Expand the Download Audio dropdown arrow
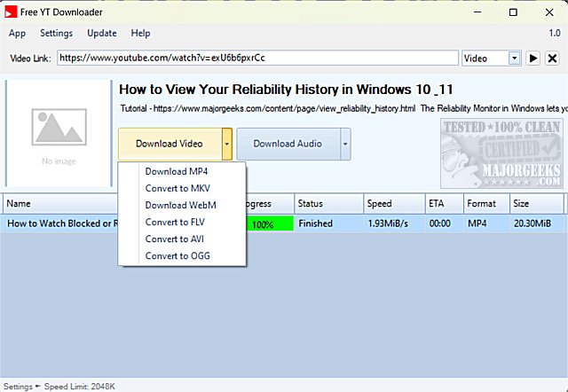 pyautogui.click(x=345, y=144)
